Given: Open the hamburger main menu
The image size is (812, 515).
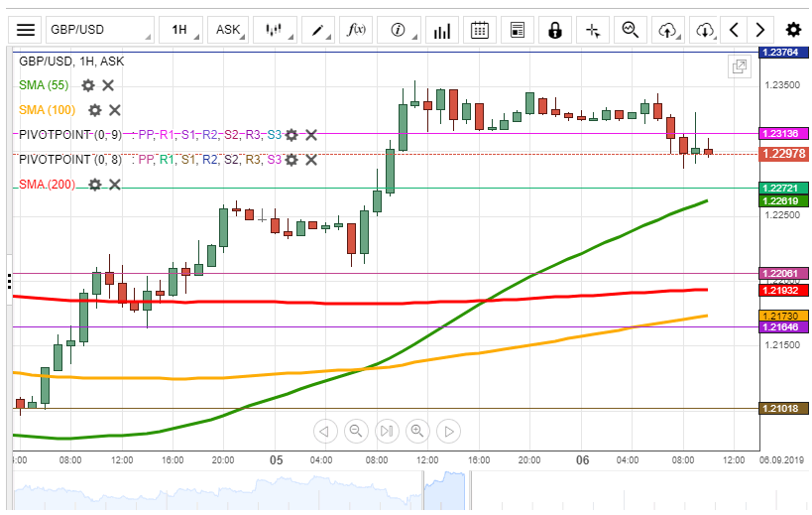Looking at the screenshot, I should tap(26, 30).
